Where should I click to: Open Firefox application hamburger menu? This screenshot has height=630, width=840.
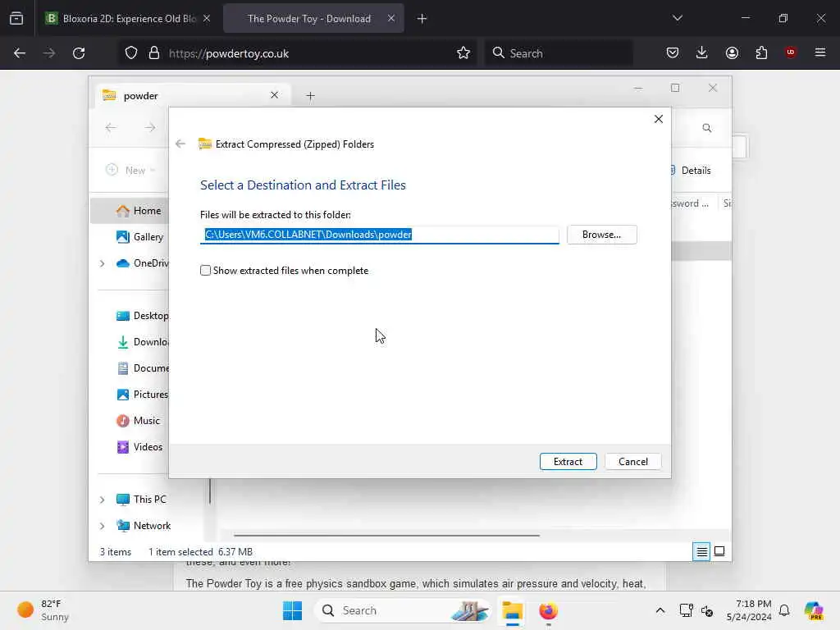pos(820,52)
